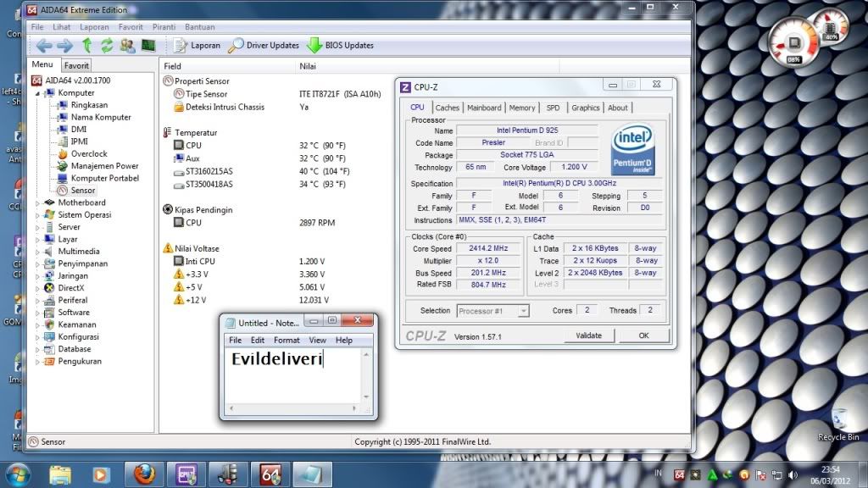Click the green up-level arrow icon
Viewport: 868px width, 488px height.
[87, 46]
